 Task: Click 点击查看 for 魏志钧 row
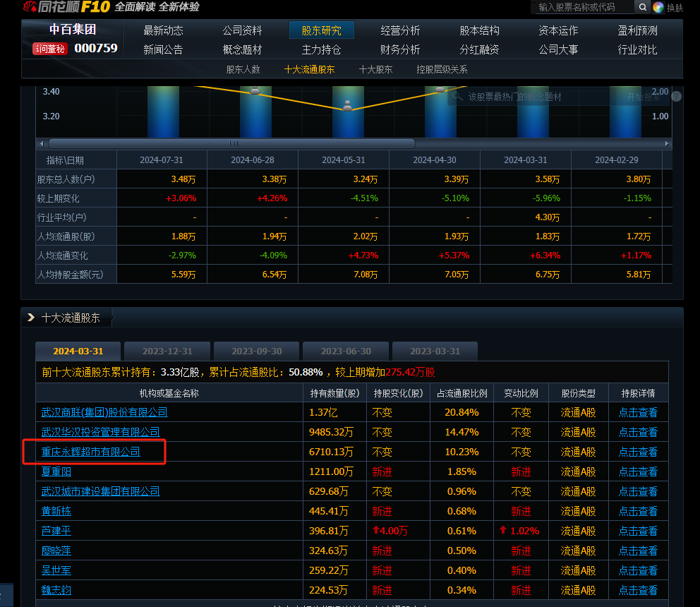638,590
